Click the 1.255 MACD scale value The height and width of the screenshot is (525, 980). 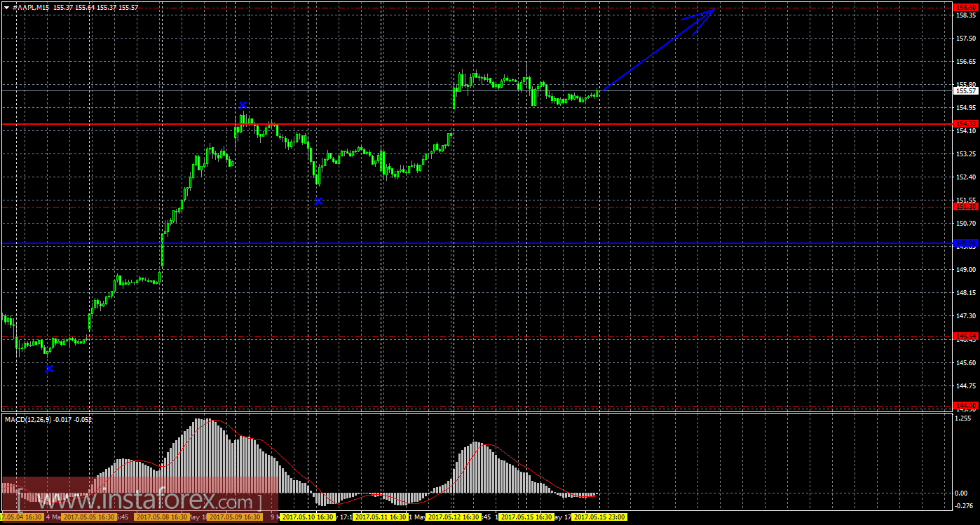pos(964,418)
